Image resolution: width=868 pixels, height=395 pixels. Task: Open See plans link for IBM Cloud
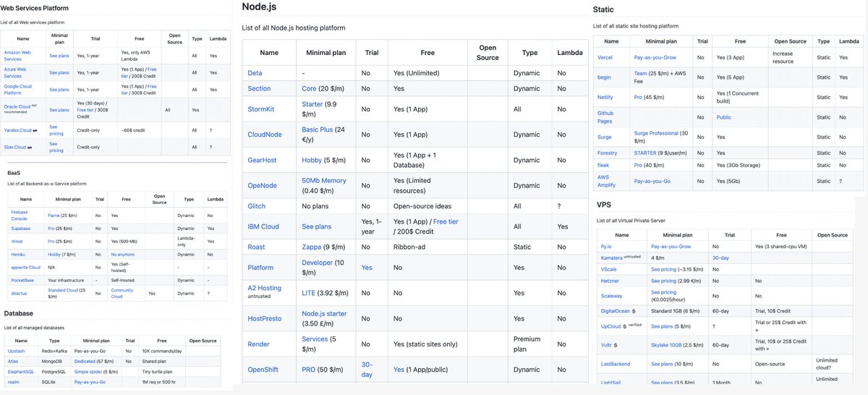(317, 226)
